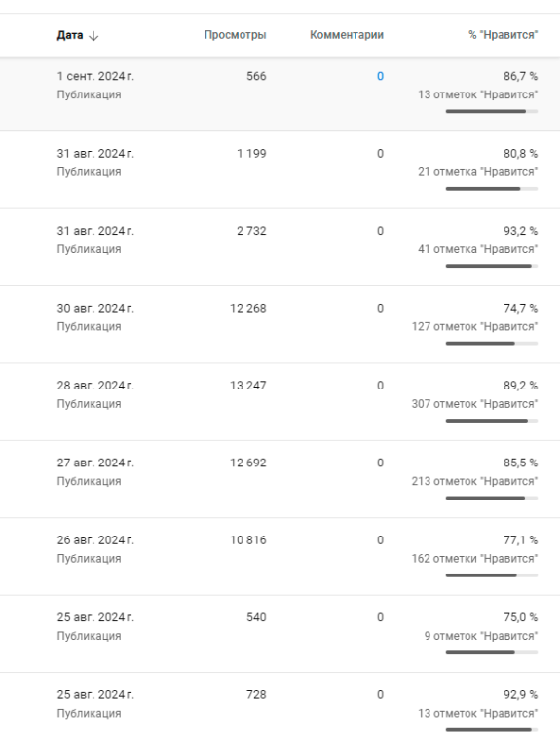560x741 pixels.
Task: Select the 30 авг. 2024 г. date entry
Action: click(95, 308)
